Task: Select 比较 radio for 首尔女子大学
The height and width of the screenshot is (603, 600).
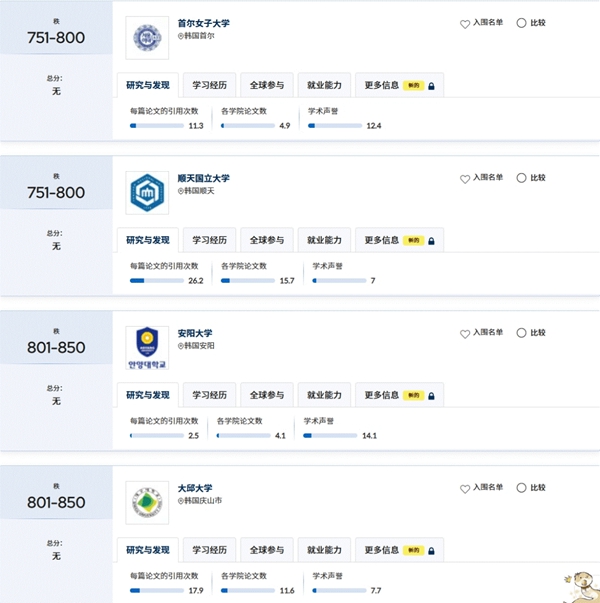Action: [x=521, y=23]
